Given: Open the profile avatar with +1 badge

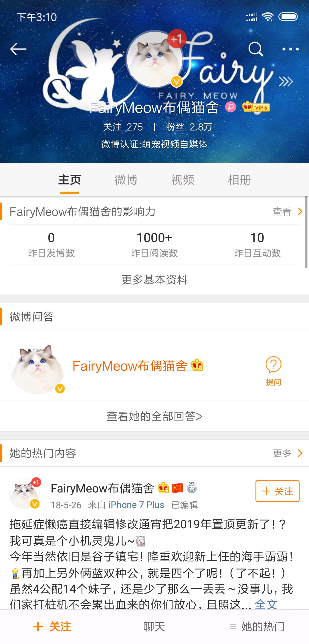Looking at the screenshot, I should click(155, 59).
